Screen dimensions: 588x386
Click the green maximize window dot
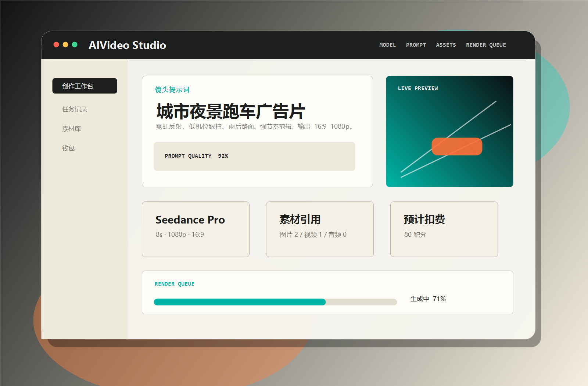[x=75, y=44]
